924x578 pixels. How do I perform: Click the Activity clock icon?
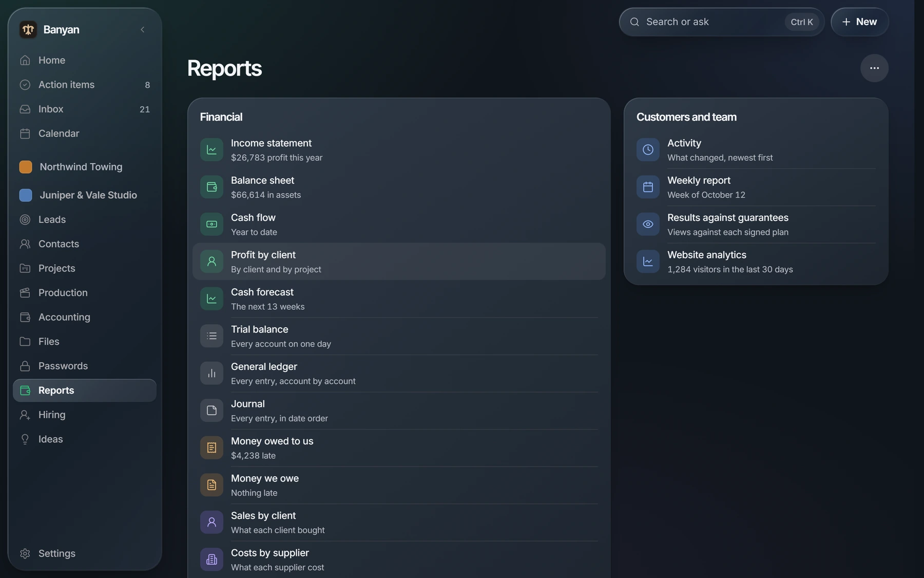point(648,150)
